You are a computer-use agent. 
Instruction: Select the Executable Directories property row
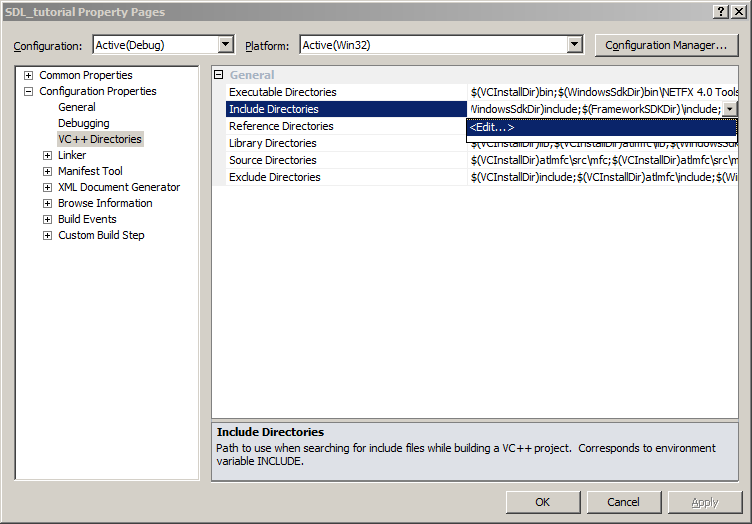tap(346, 92)
